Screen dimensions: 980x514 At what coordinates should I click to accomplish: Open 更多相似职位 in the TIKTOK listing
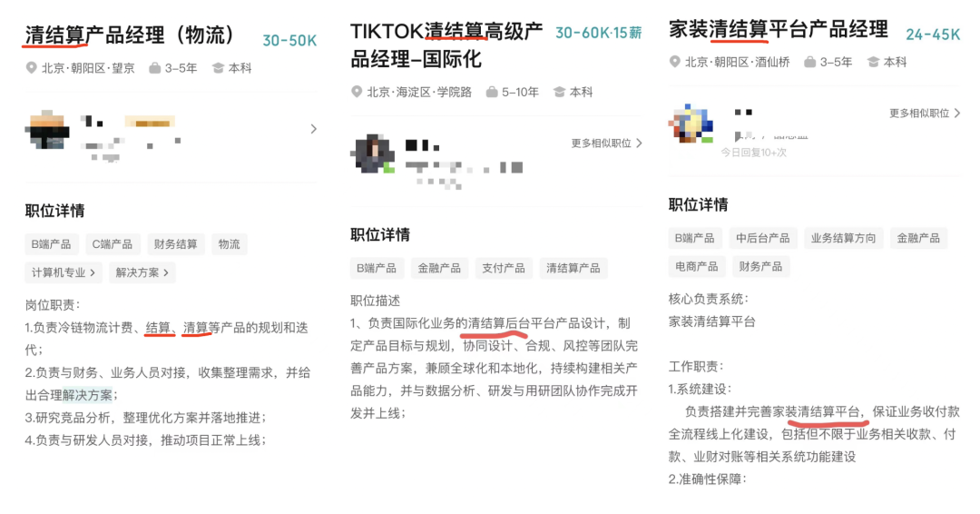click(606, 143)
